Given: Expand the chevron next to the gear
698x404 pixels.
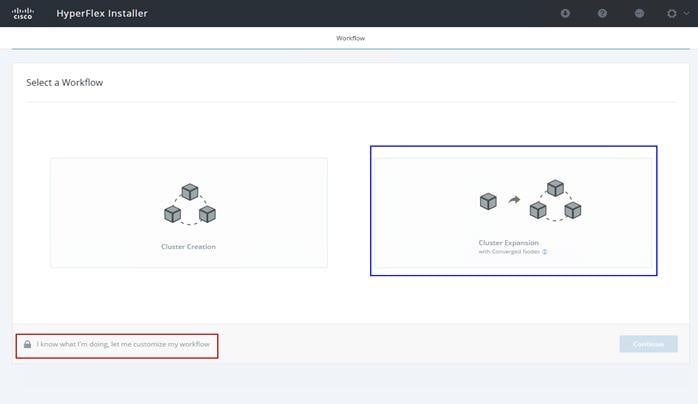Looking at the screenshot, I should pos(686,13).
